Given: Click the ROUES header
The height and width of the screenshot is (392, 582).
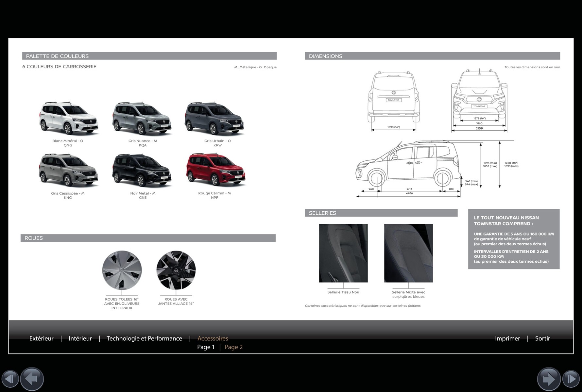Looking at the screenshot, I should pos(148,238).
